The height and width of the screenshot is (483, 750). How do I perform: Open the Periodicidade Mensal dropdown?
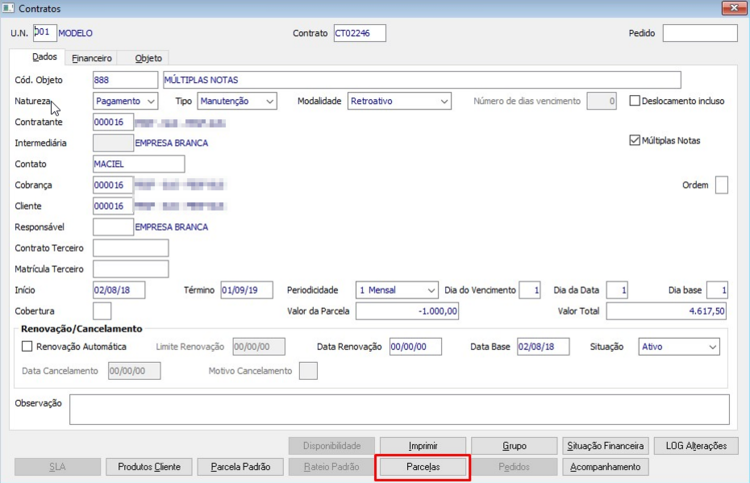point(397,290)
